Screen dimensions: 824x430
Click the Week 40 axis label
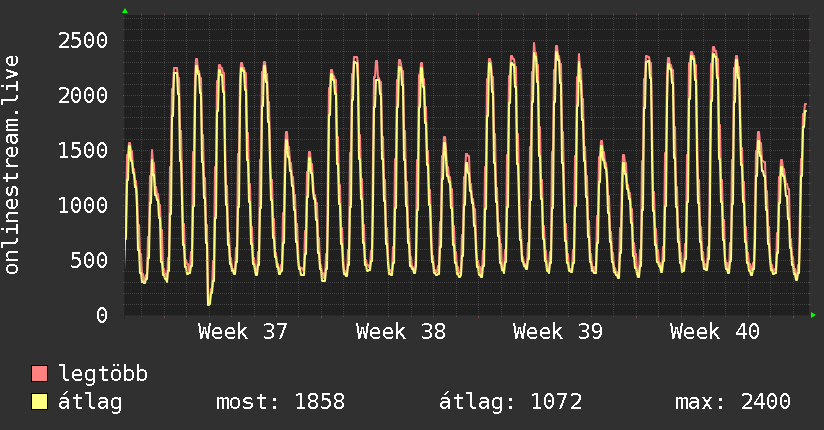click(715, 332)
